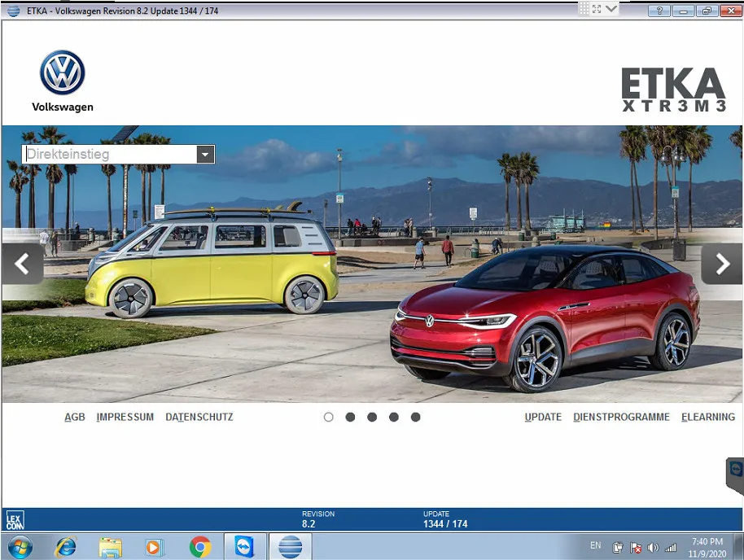744x560 pixels.
Task: Open the AGB link
Action: coord(75,418)
